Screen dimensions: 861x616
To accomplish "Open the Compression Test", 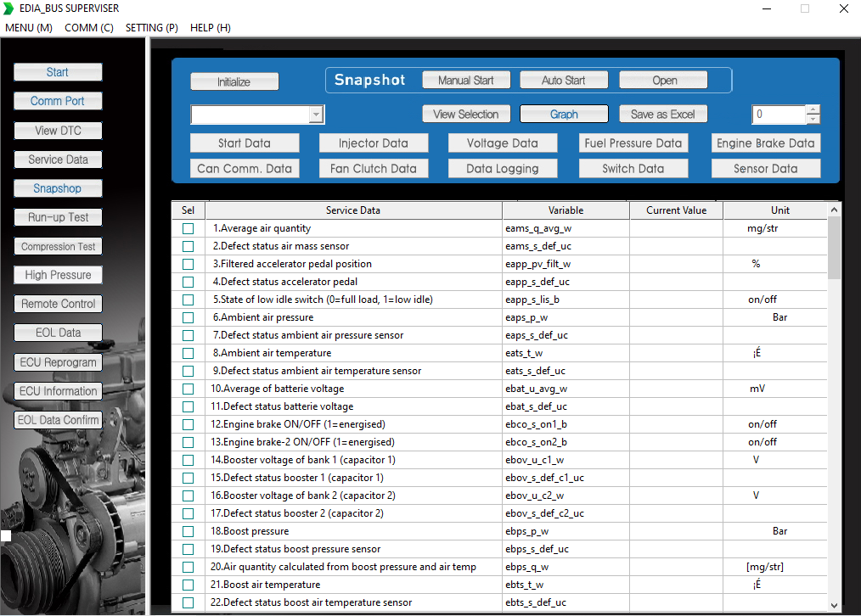I will pyautogui.click(x=58, y=246).
